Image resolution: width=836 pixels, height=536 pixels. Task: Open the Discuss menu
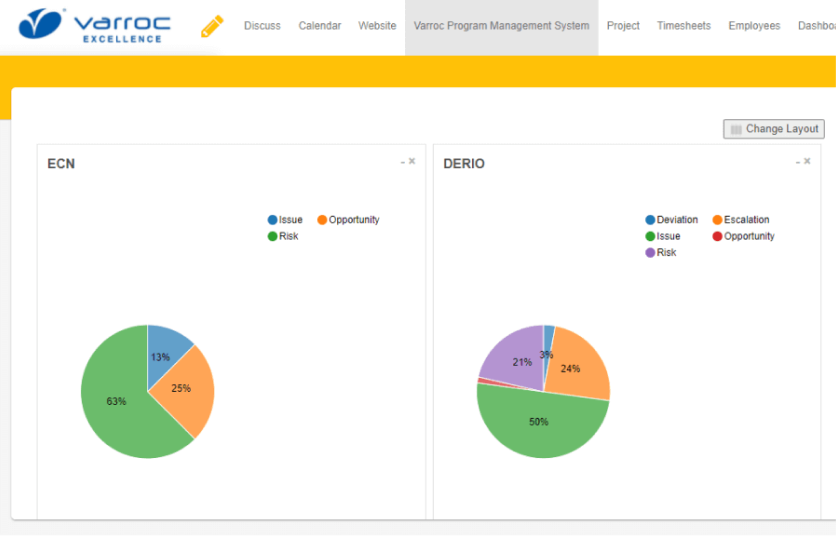(x=262, y=26)
